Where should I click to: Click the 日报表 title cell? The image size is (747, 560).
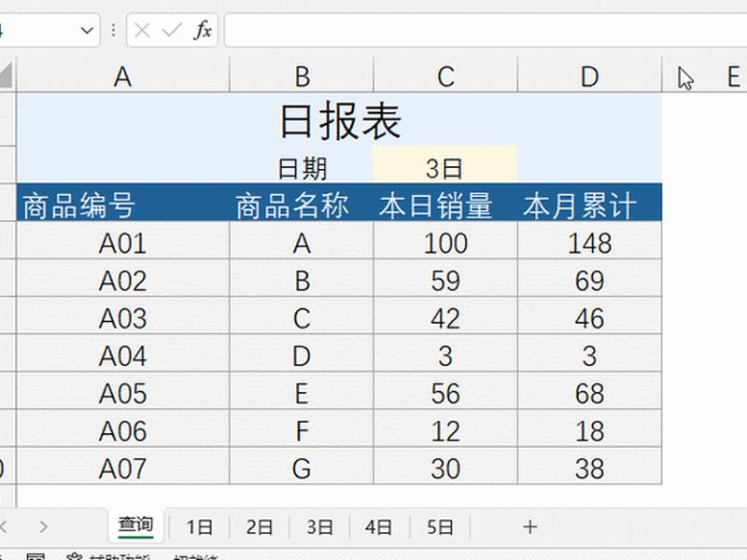[x=339, y=119]
